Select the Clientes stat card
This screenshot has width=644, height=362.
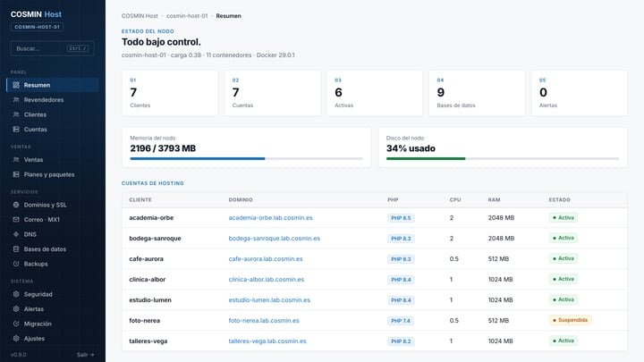tap(170, 93)
